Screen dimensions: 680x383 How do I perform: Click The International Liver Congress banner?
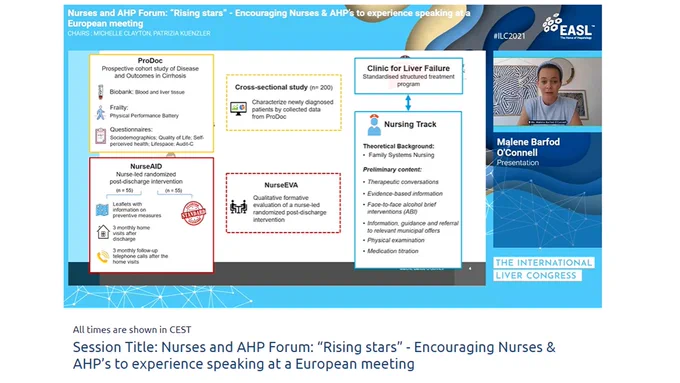(x=544, y=269)
